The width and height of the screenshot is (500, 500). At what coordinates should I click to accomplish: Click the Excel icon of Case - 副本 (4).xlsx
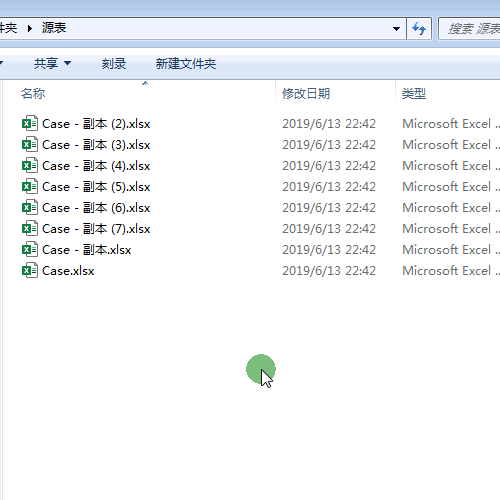pyautogui.click(x=30, y=166)
